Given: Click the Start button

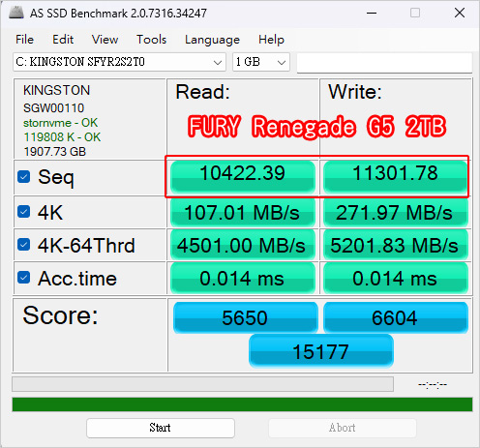Looking at the screenshot, I should pyautogui.click(x=161, y=428).
